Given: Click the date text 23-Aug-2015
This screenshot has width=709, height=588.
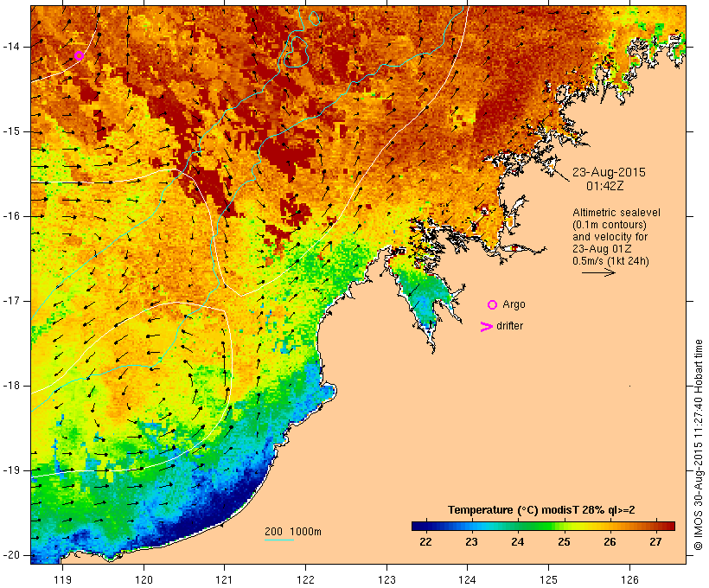Looking at the screenshot, I should [x=609, y=172].
